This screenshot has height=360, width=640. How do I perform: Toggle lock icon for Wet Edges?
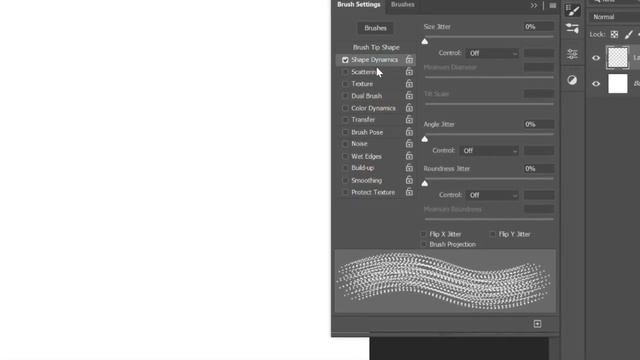409,156
